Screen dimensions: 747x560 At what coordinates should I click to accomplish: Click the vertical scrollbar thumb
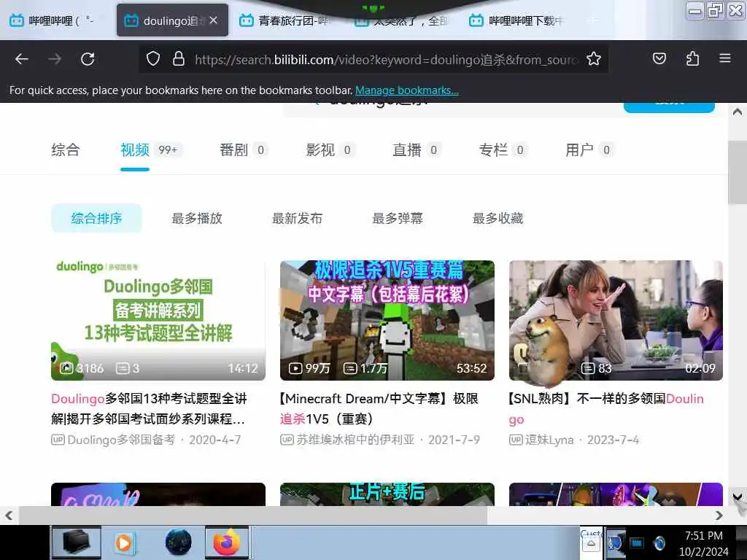(x=737, y=172)
